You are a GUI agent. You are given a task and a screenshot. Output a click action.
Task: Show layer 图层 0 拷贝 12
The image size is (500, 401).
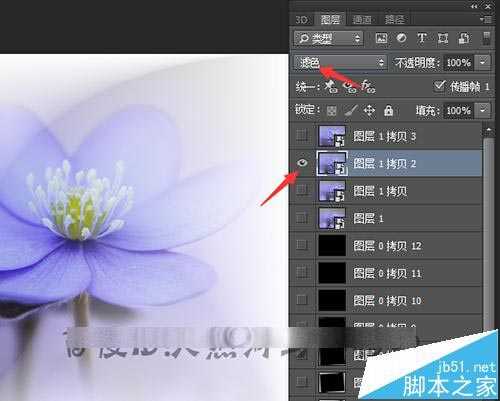(302, 245)
